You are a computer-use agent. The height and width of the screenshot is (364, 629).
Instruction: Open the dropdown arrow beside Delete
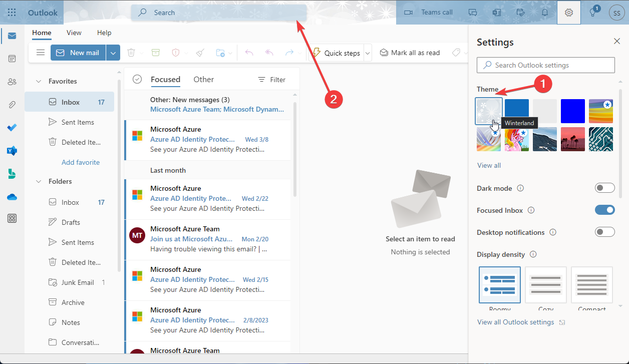[142, 53]
